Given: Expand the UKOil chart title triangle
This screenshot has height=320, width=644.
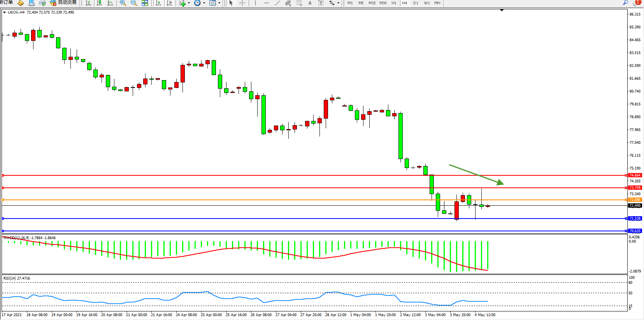Looking at the screenshot, I should coord(4,12).
